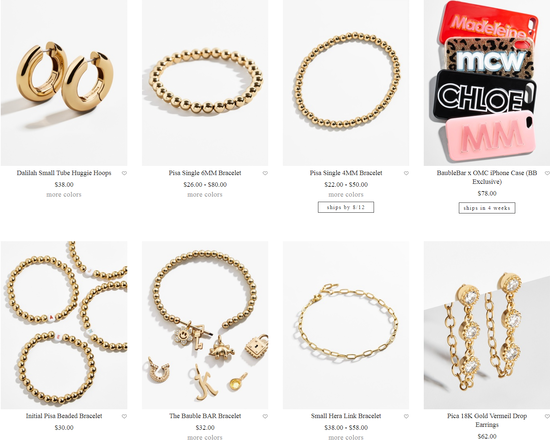Add Pisa Single 4MM Bracelet to wishlist
The image size is (550, 440).
[x=406, y=173]
